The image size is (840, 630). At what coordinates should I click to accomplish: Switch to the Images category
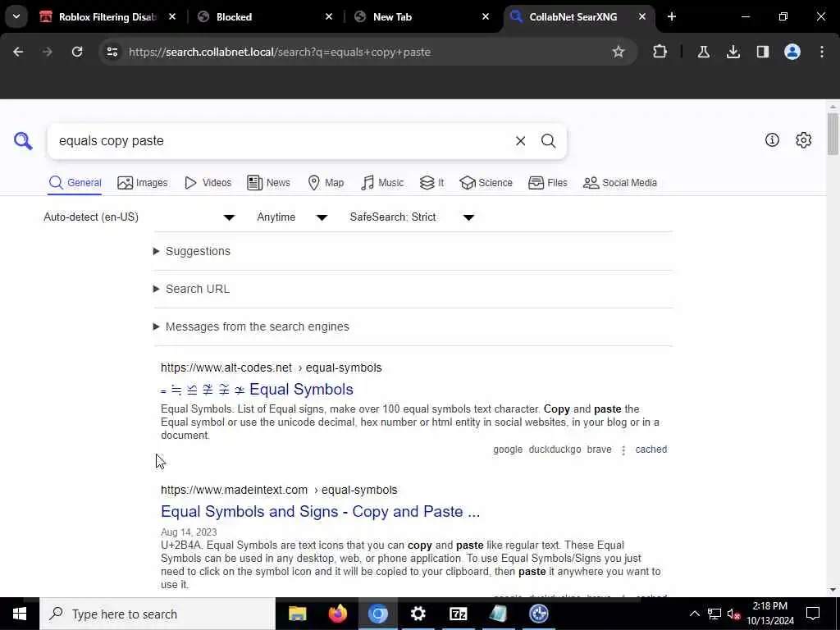(x=143, y=183)
